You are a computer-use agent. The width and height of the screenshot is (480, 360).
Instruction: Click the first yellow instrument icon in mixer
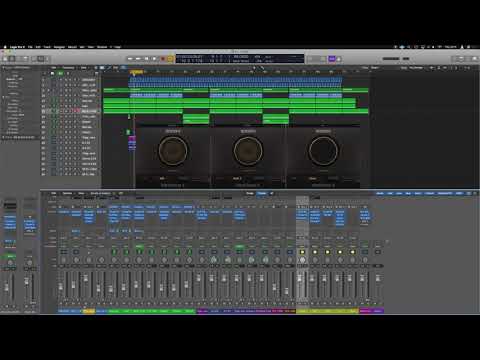pos(302,252)
